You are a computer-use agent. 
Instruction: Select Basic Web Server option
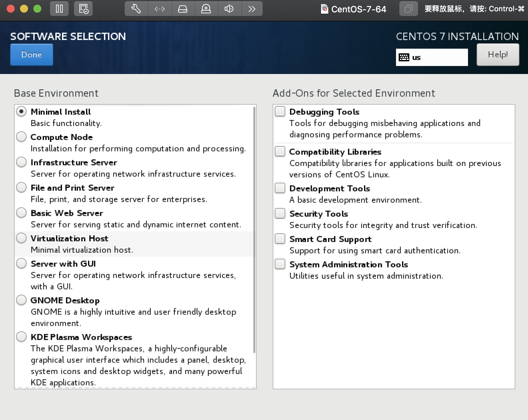click(21, 213)
